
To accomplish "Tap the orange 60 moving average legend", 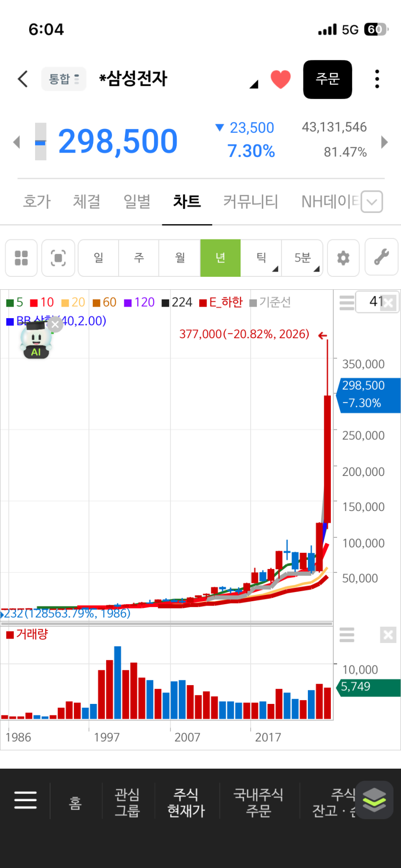I will [x=104, y=302].
